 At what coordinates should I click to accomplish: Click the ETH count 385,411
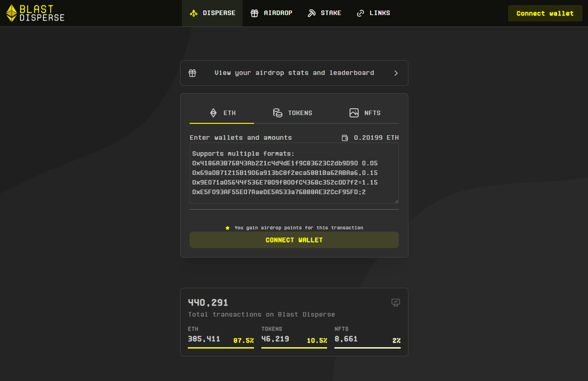click(x=204, y=339)
